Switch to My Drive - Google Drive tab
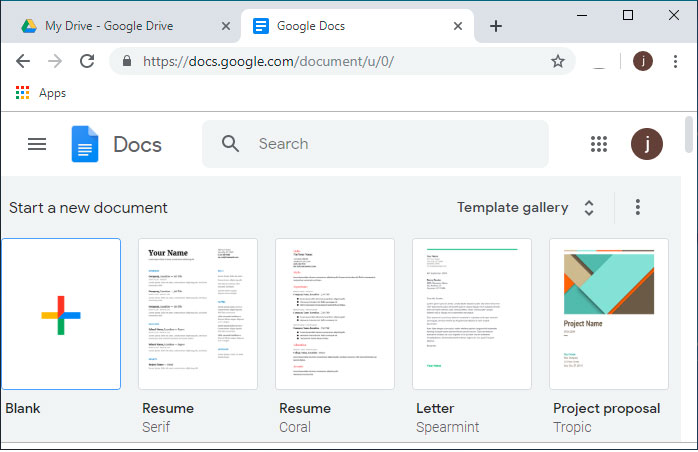This screenshot has height=452, width=698. 120,26
